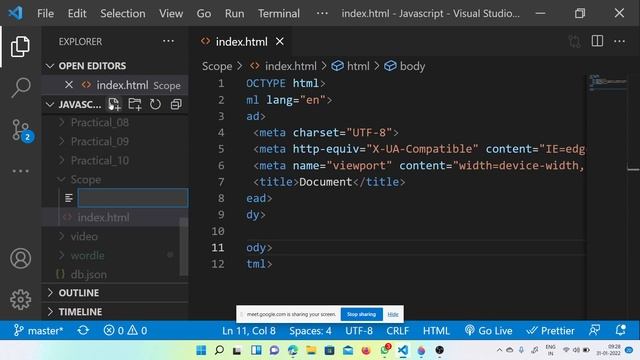Click Ln 11, Col 8 in status bar

249,330
